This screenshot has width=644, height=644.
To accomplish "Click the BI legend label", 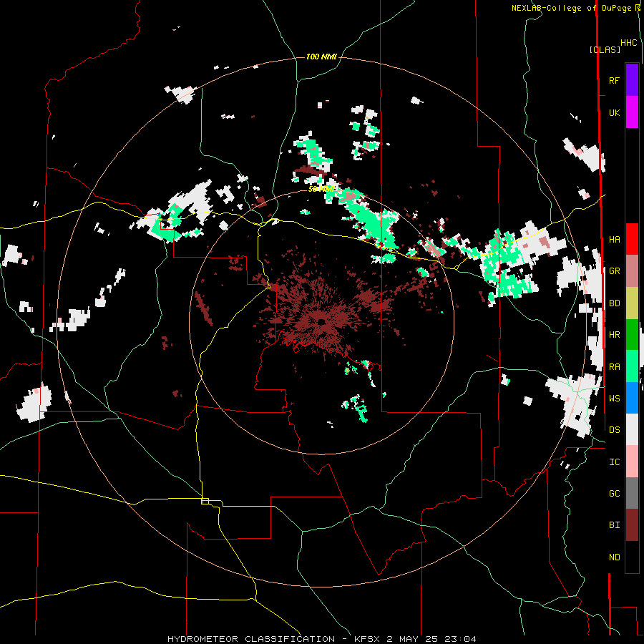I will click(x=614, y=525).
